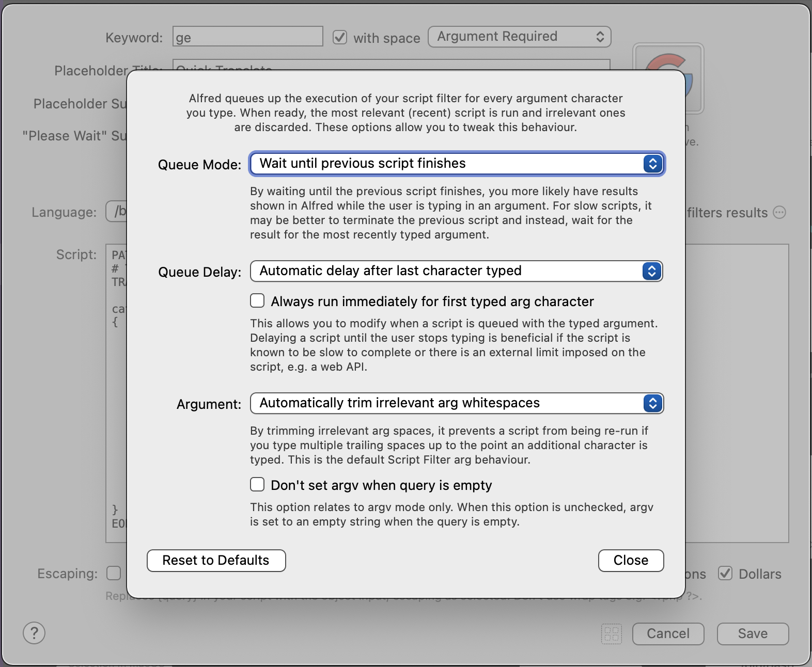
Task: Toggle the first Escaping checkbox
Action: 114,573
